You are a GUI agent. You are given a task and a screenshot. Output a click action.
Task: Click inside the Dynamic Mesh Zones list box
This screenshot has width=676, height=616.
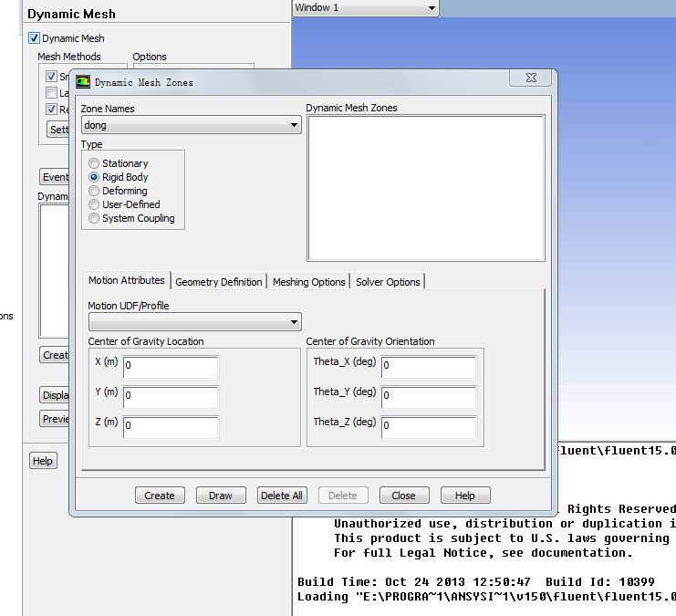426,188
